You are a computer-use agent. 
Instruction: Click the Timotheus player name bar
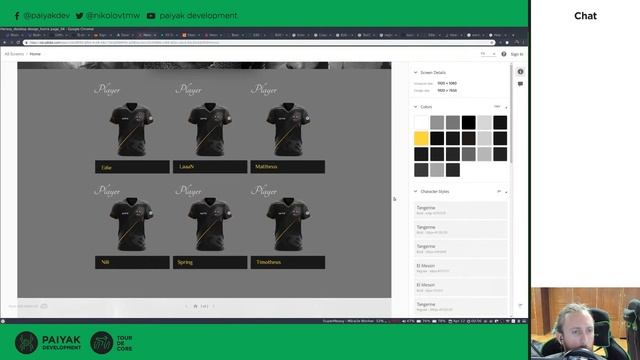click(x=288, y=262)
